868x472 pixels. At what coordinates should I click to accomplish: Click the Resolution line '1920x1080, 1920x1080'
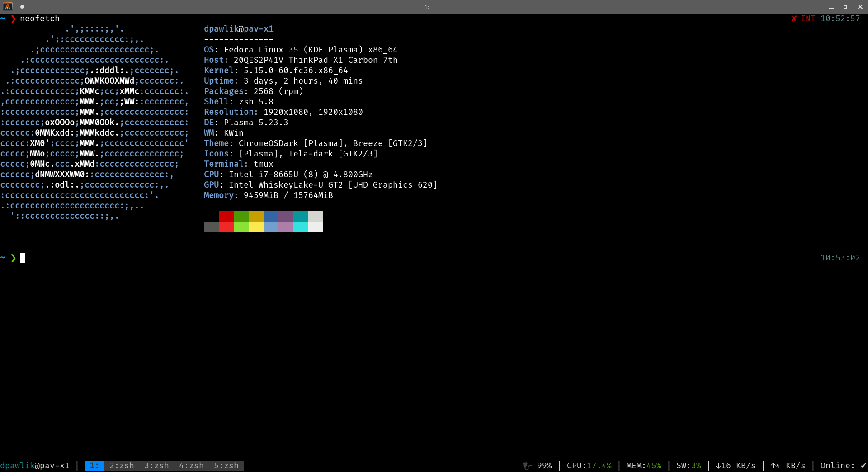313,112
